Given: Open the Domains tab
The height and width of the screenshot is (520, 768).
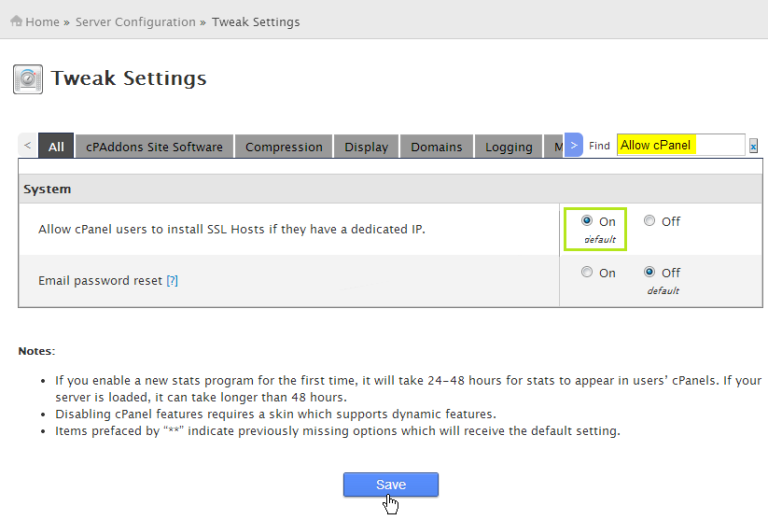Looking at the screenshot, I should [437, 147].
